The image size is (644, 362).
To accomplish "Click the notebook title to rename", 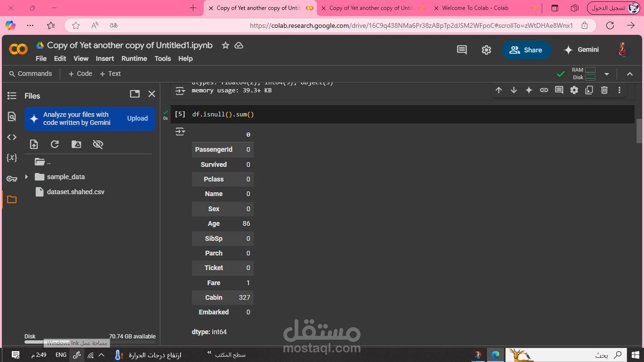I will click(130, 45).
